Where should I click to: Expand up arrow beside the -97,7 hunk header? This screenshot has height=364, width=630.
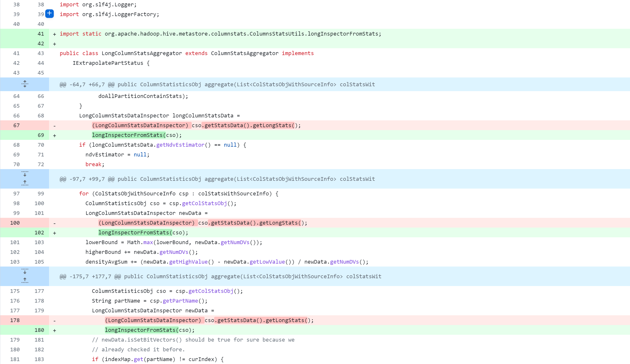pyautogui.click(x=25, y=183)
